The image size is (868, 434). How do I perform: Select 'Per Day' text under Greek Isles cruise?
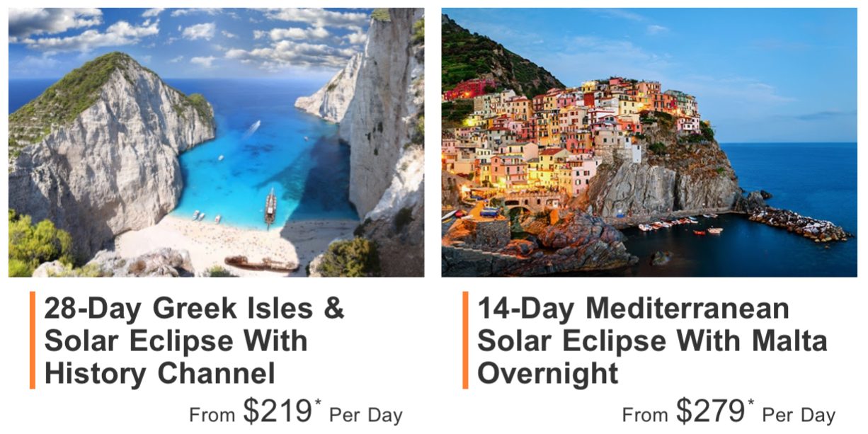tap(366, 416)
